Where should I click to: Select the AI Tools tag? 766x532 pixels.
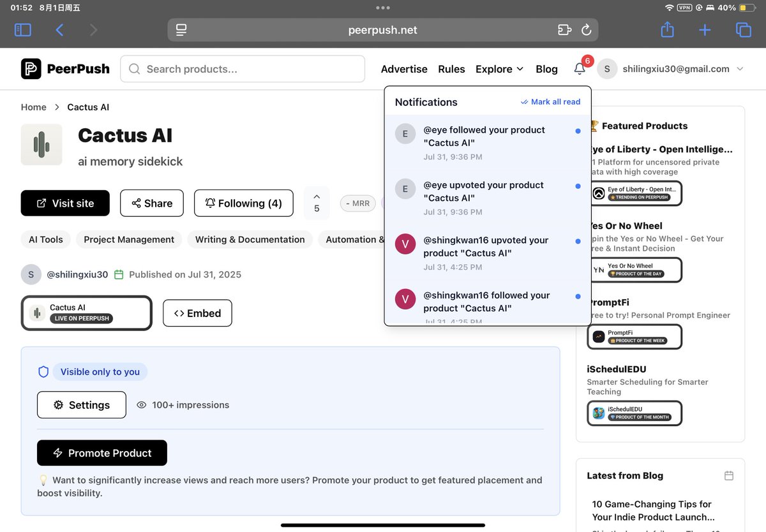[x=46, y=239]
